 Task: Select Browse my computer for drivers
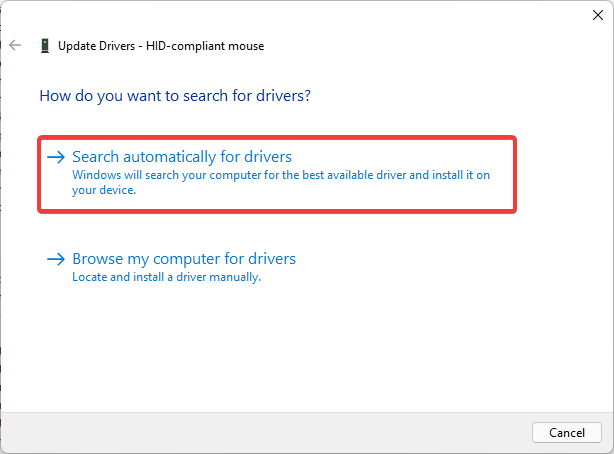point(184,259)
